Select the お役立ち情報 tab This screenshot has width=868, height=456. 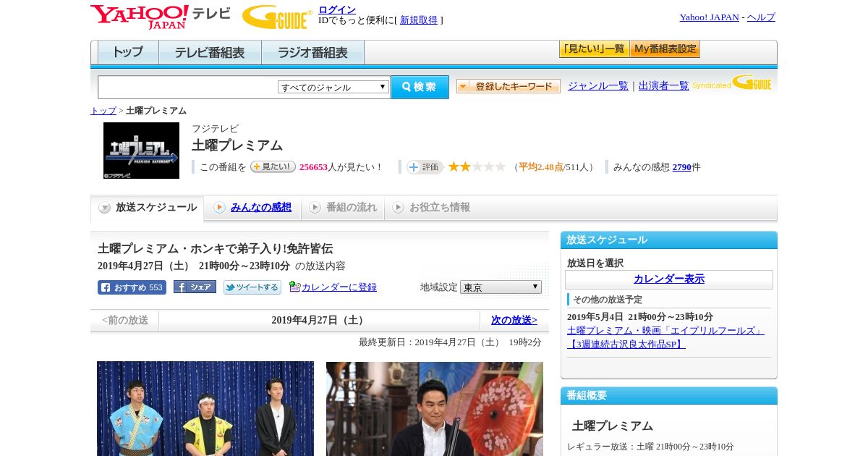(x=431, y=208)
